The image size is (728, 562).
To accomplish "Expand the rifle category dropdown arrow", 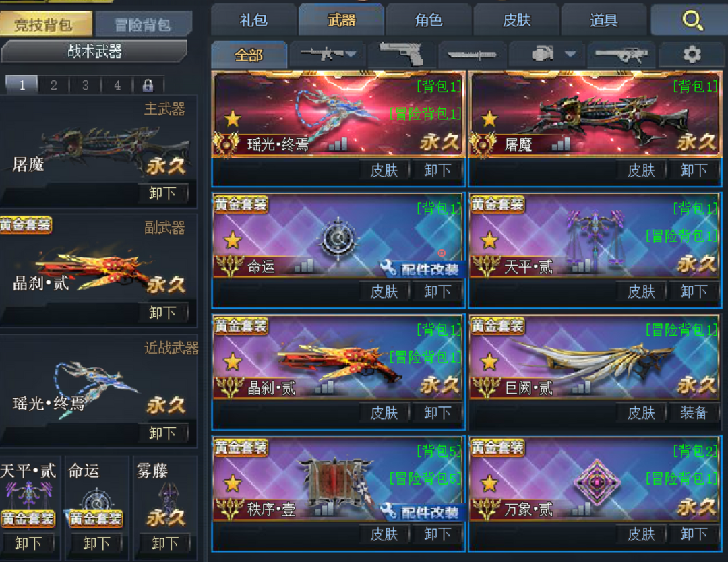I will tap(351, 54).
